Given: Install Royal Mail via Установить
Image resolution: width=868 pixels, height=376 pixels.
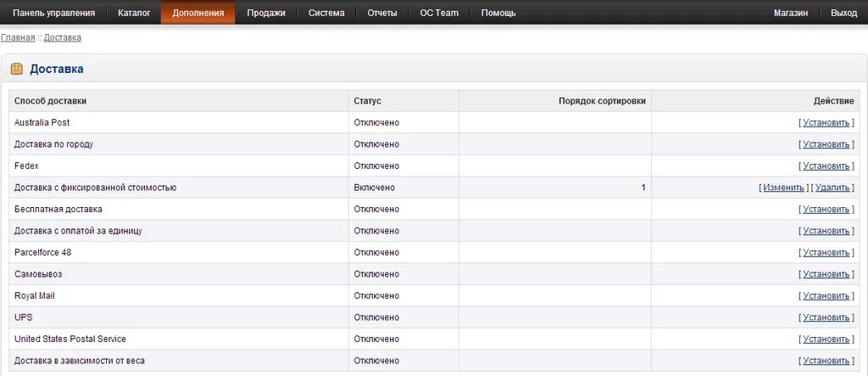Looking at the screenshot, I should click(x=826, y=295).
